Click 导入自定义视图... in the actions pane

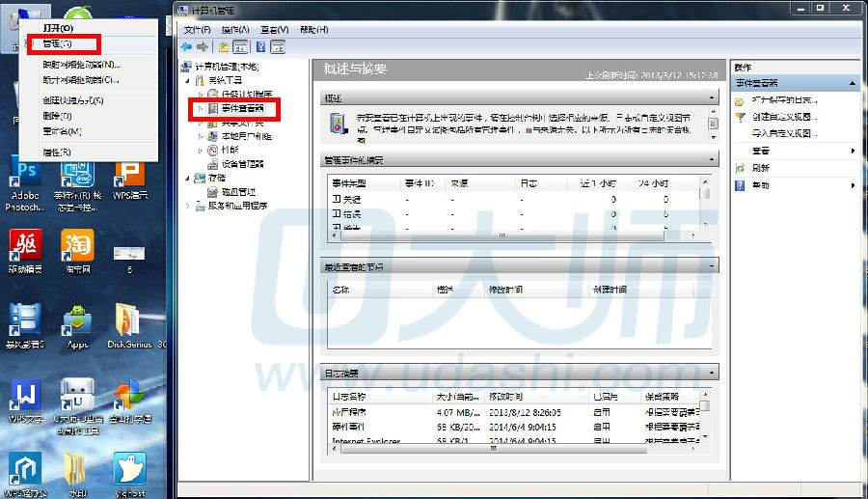(x=784, y=133)
